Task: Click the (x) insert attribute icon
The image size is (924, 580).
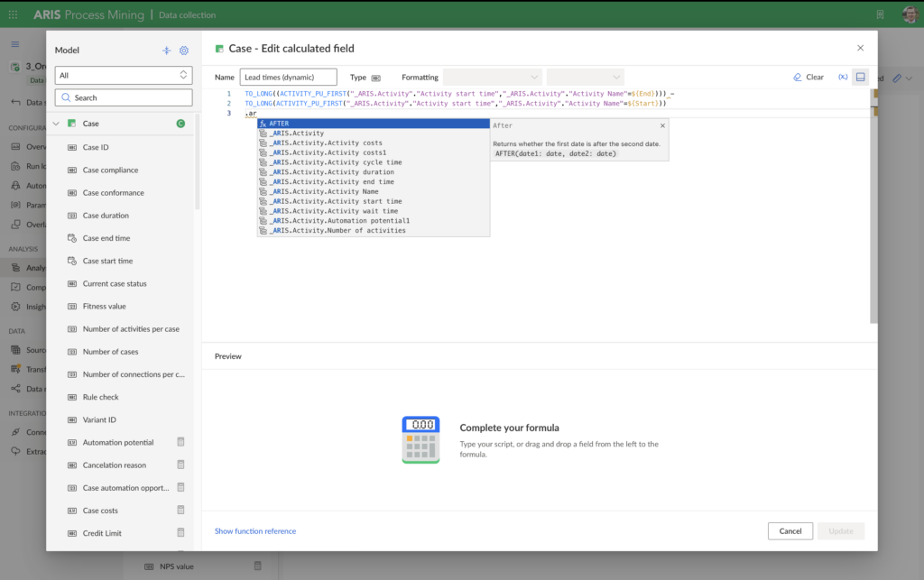Action: coord(843,77)
